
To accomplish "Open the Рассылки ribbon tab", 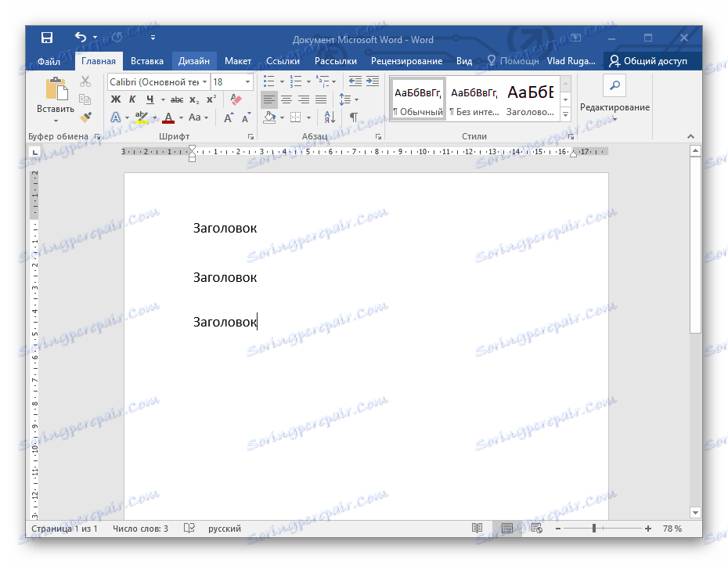I will pos(336,61).
